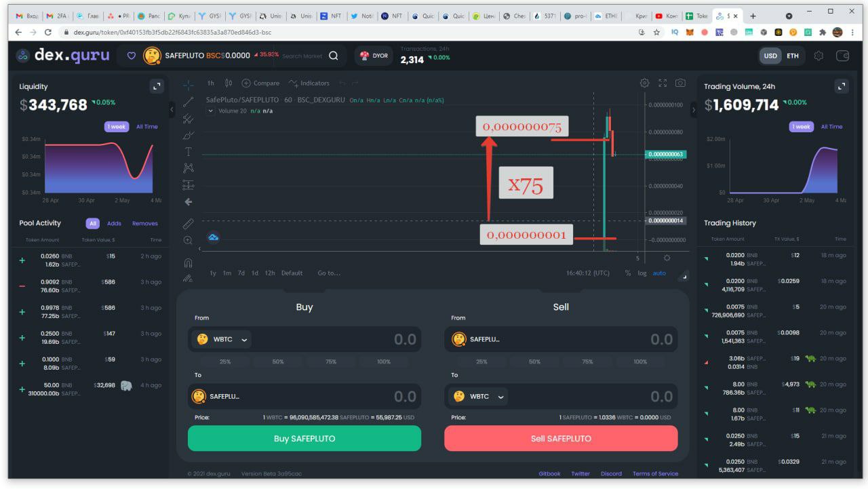868x489 pixels.
Task: Open dex.guru settings gear in header
Action: [818, 56]
